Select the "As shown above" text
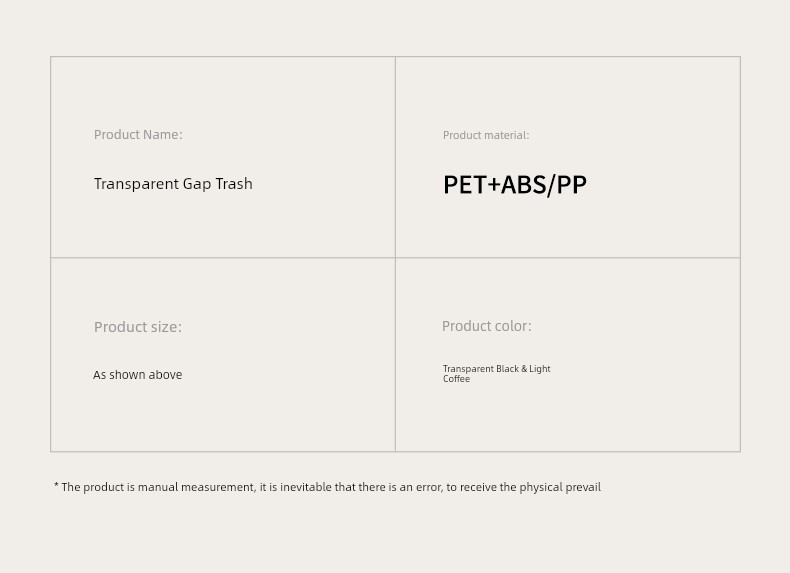Screen dimensions: 790x573 tap(138, 375)
